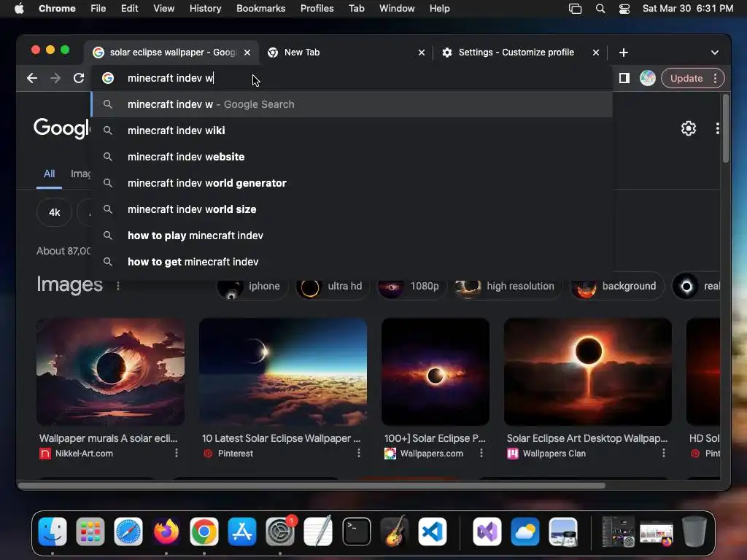Open the History menu in menu bar
Viewport: 747px width, 560px height.
205,9
